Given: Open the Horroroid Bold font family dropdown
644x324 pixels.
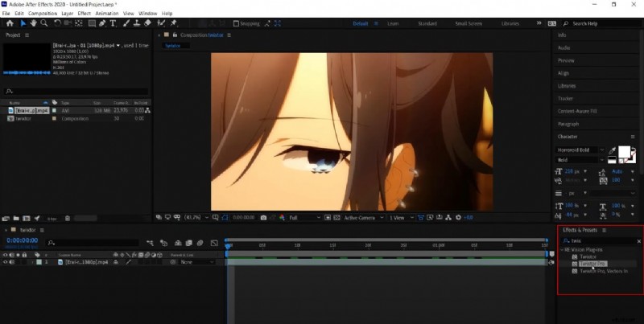Looking at the screenshot, I should point(580,150).
